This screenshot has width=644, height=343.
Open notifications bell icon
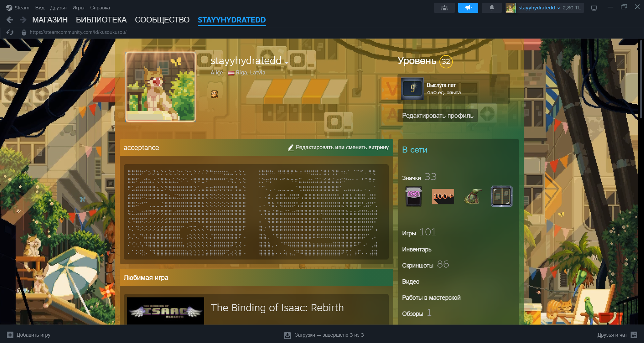[x=492, y=8]
